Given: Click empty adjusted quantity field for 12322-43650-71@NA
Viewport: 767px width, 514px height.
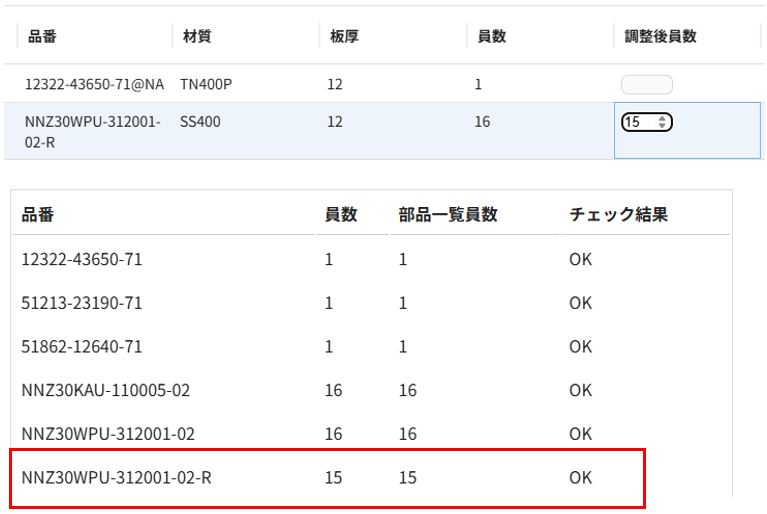Looking at the screenshot, I should pos(647,85).
